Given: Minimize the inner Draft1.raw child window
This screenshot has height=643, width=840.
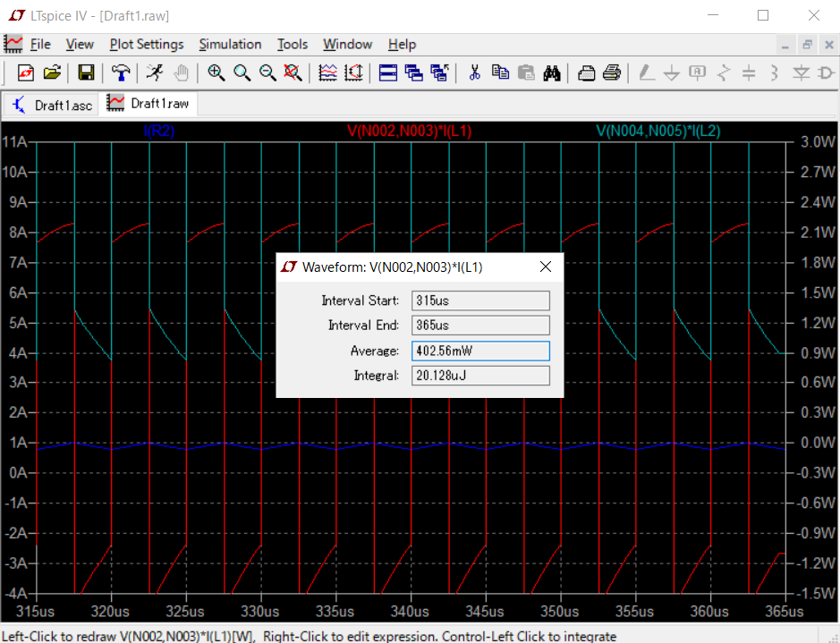Looking at the screenshot, I should click(785, 45).
